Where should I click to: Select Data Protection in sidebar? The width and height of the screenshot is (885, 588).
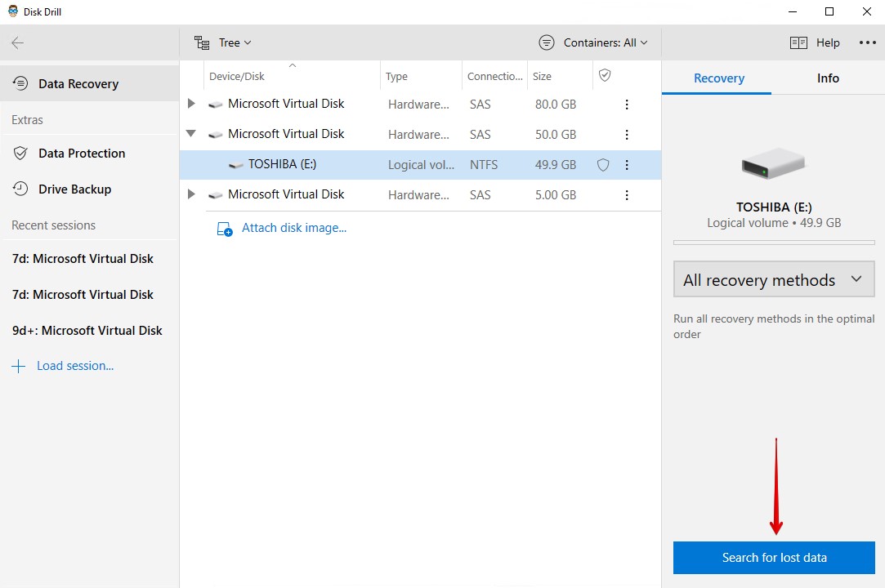(90, 154)
